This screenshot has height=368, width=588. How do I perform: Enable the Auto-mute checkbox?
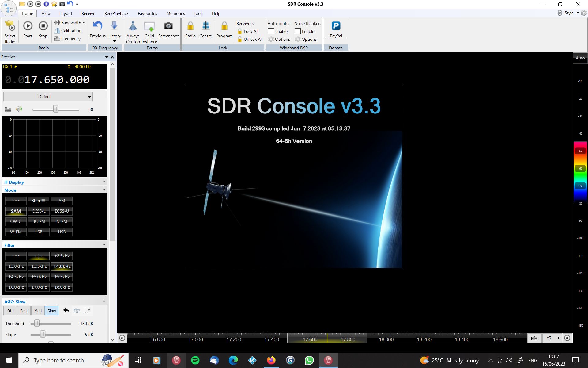pyautogui.click(x=271, y=31)
